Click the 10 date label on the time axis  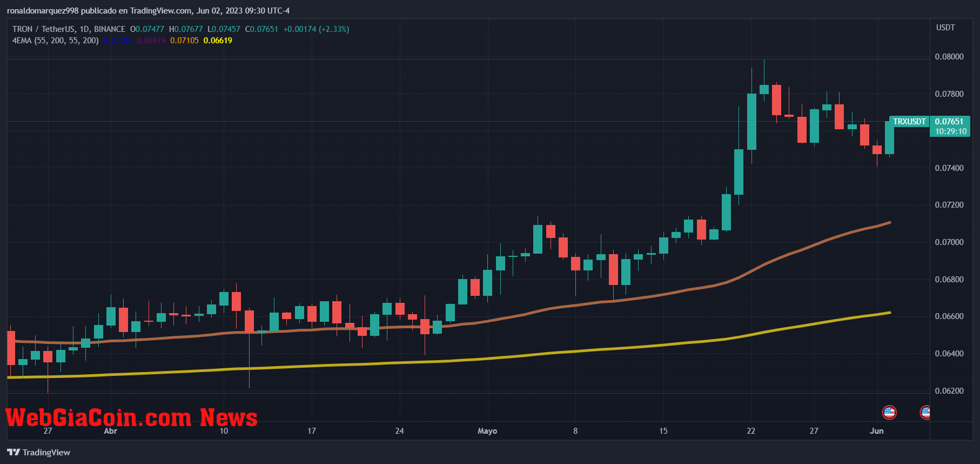pos(224,431)
